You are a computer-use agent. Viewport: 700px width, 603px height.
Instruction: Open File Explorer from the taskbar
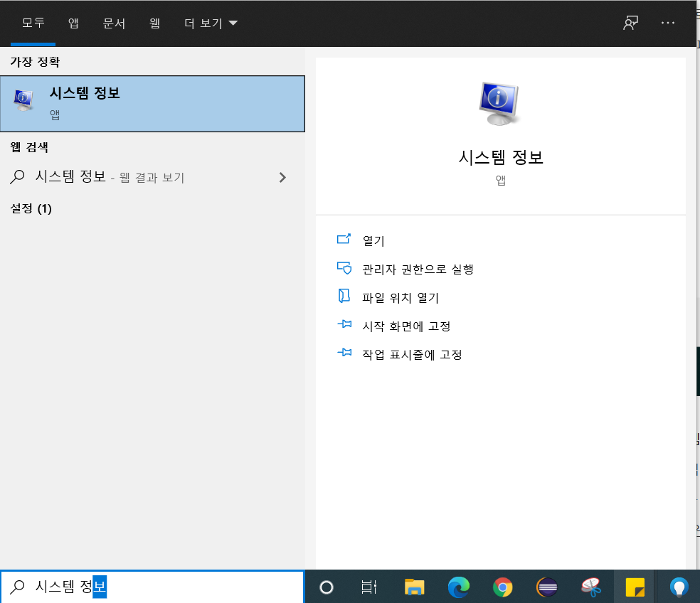(x=414, y=587)
